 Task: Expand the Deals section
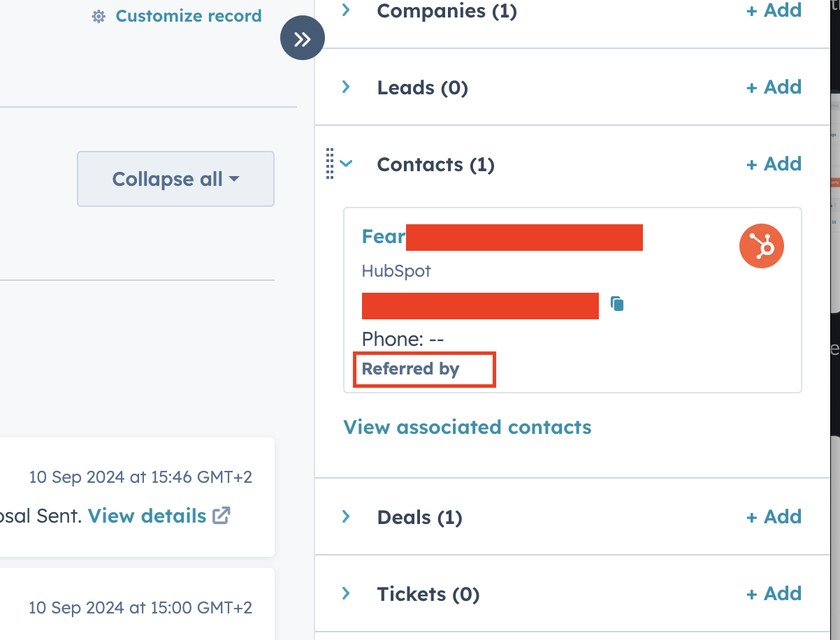click(x=345, y=517)
